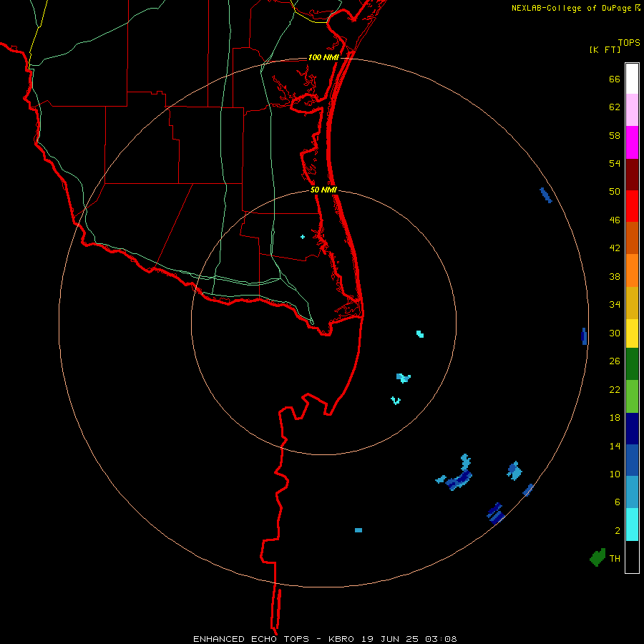Click the '38' legend value
The height and width of the screenshot is (644, 644).
(615, 276)
